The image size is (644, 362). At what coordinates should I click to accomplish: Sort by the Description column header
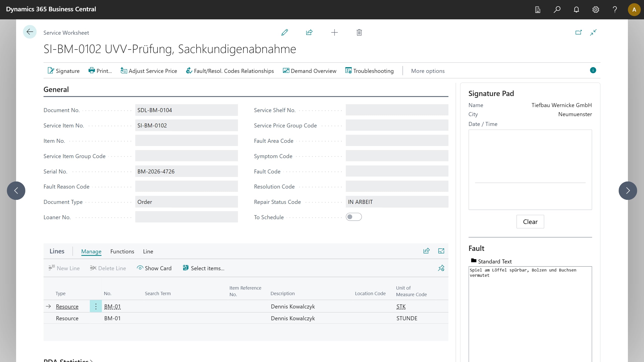coord(283,293)
